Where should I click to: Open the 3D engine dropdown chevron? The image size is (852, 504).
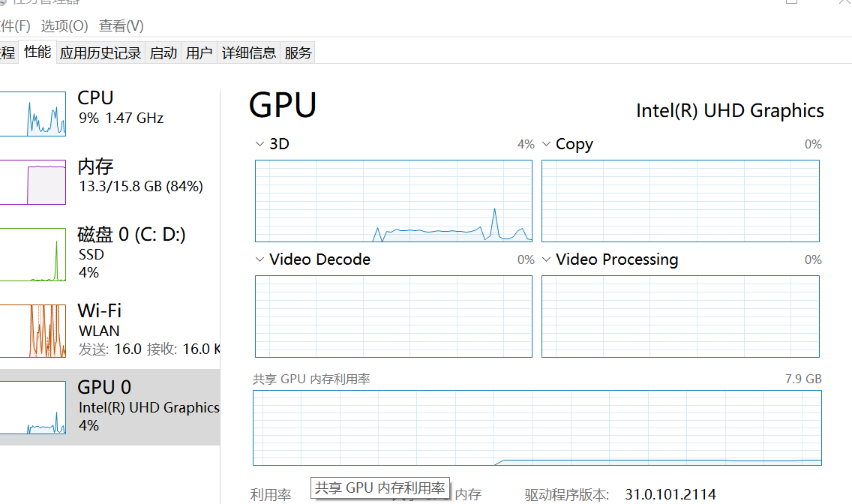pyautogui.click(x=259, y=144)
